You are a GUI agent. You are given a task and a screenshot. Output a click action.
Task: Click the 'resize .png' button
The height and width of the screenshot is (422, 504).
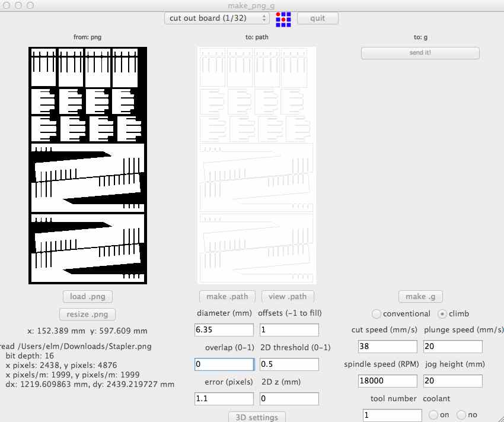tap(87, 314)
